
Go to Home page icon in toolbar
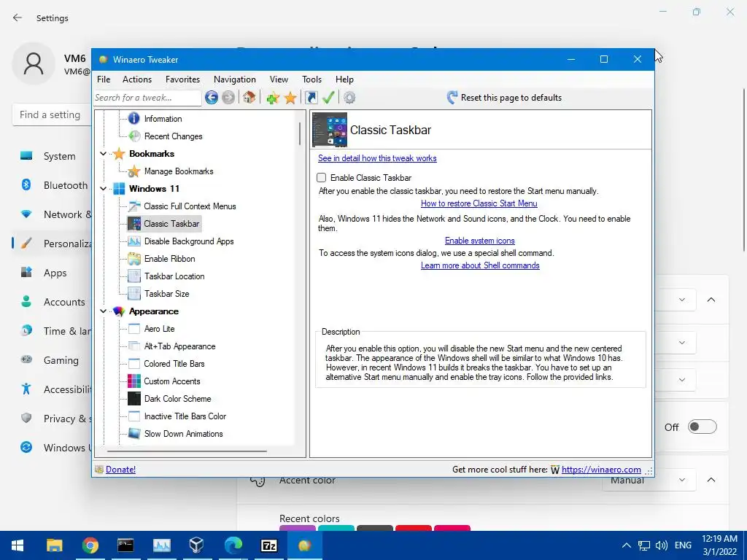point(249,98)
